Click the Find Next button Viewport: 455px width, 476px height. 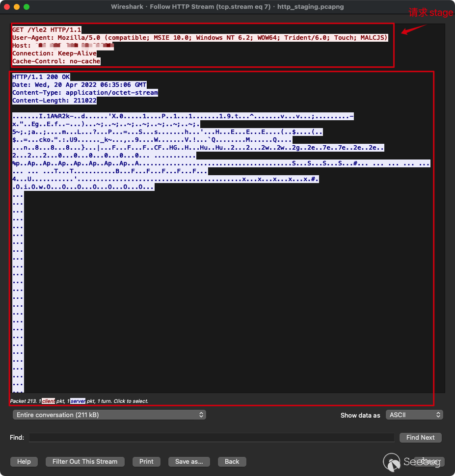pyautogui.click(x=420, y=437)
